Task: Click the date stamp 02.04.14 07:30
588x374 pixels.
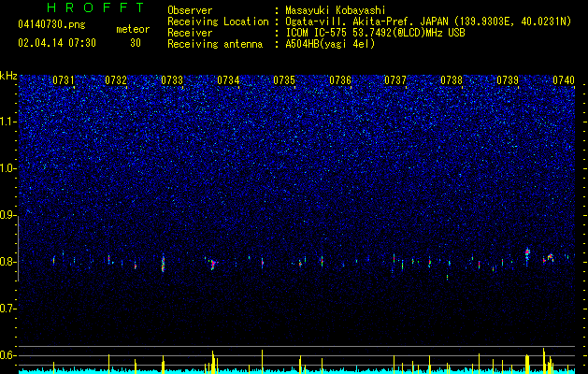Action: click(57, 43)
